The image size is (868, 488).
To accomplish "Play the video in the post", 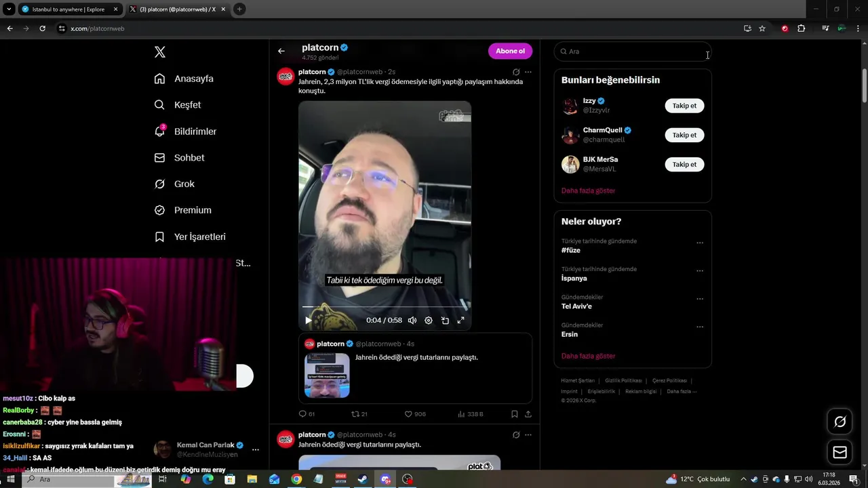I will [x=308, y=321].
